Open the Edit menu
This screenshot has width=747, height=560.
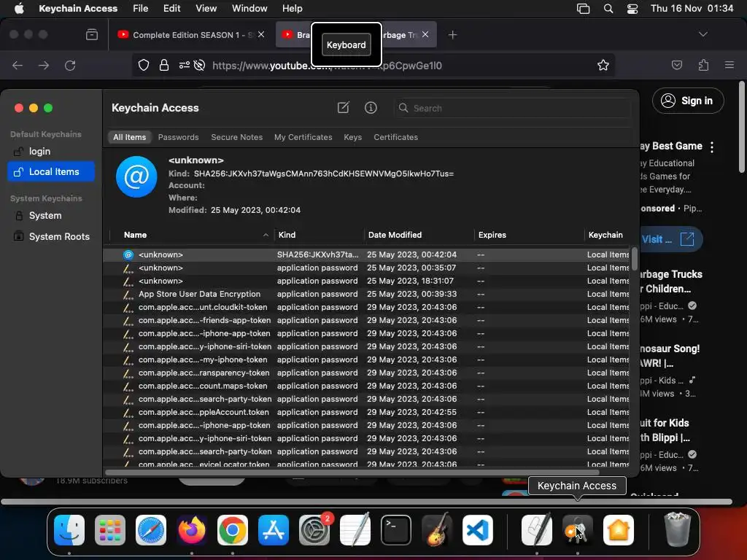[171, 9]
